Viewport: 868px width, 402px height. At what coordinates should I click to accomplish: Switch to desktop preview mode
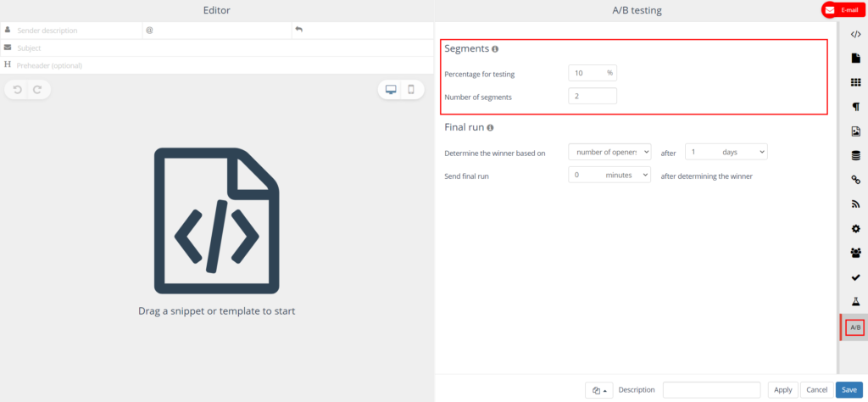coord(391,90)
